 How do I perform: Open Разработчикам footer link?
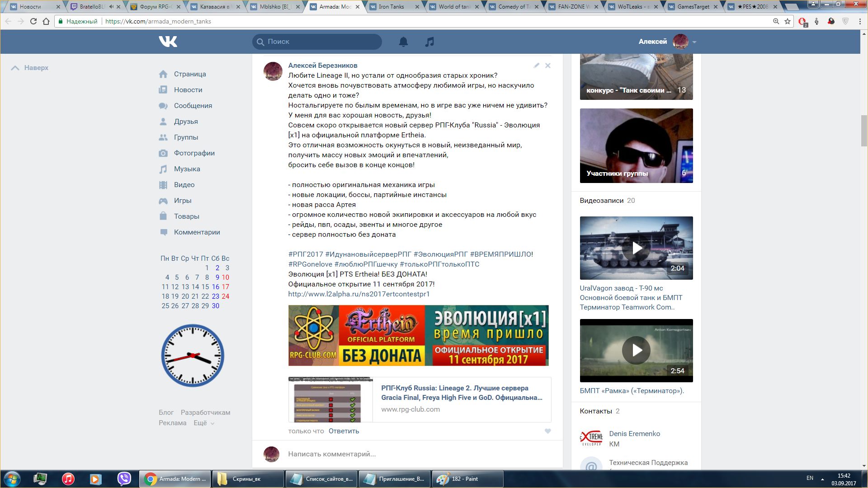tap(205, 413)
